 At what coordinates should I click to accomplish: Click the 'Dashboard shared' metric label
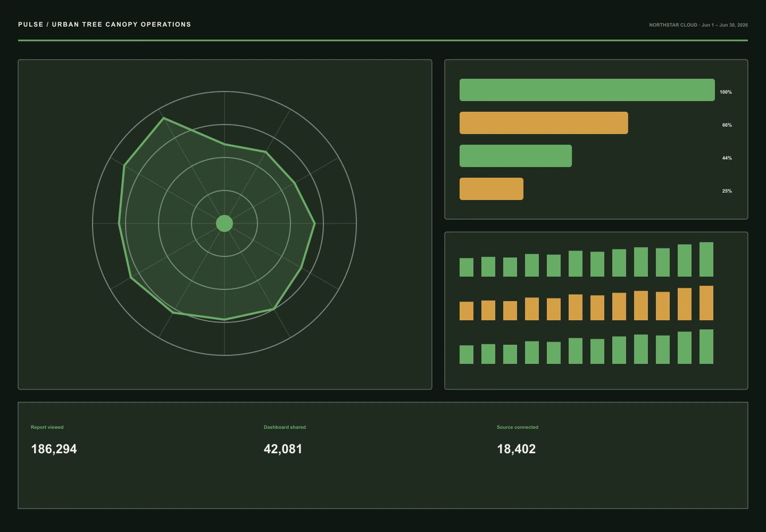click(285, 427)
